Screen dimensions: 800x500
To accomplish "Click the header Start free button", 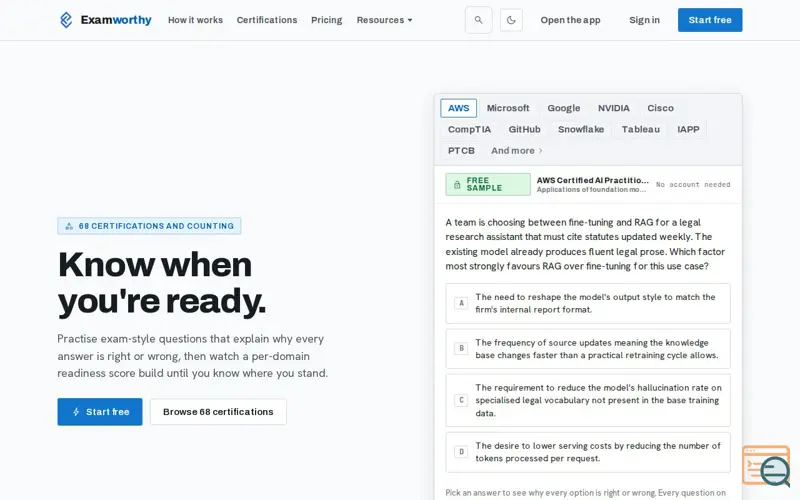I will [710, 20].
